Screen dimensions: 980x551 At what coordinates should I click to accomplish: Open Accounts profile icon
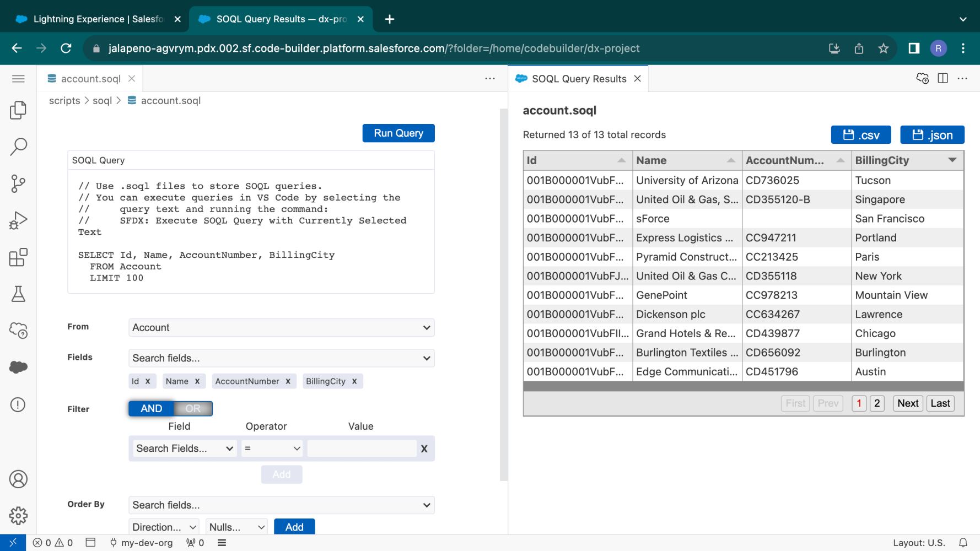pos(18,479)
